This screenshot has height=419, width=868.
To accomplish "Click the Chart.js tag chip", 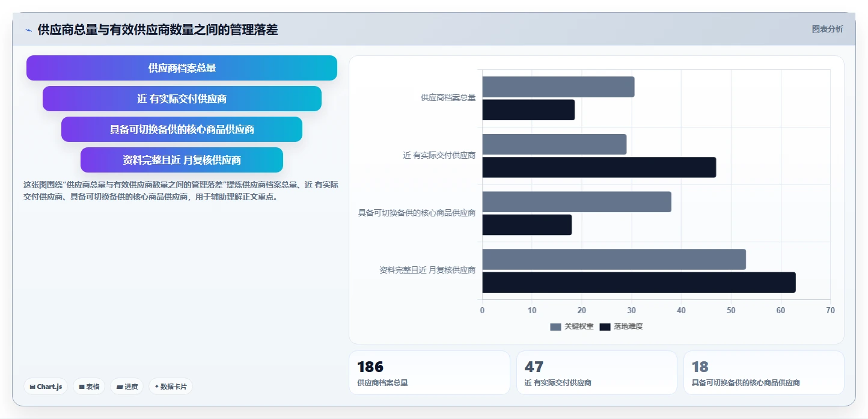I will (x=46, y=387).
